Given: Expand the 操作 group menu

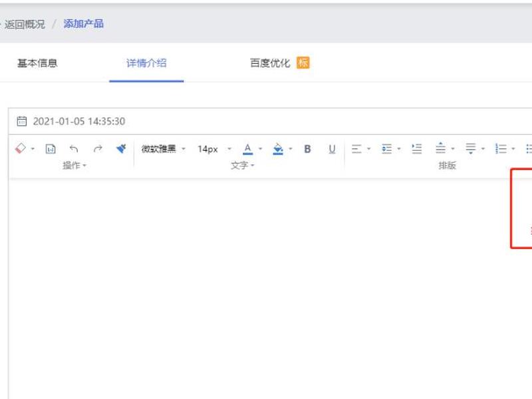Looking at the screenshot, I should tap(74, 165).
